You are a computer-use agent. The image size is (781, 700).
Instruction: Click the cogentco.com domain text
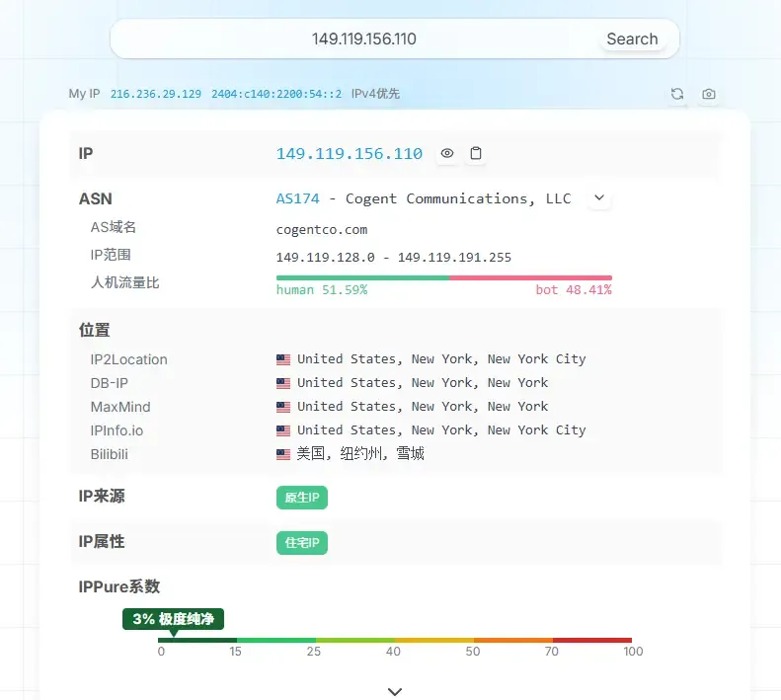[x=322, y=230]
